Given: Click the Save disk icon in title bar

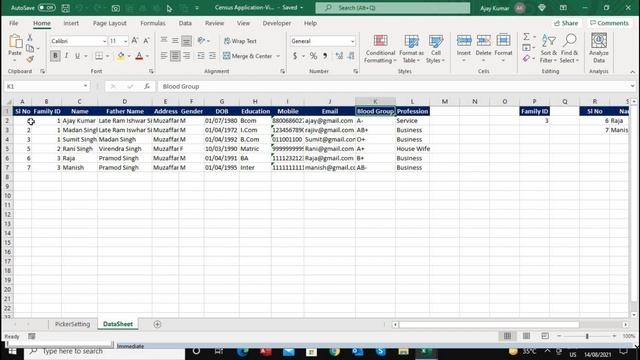Looking at the screenshot, I should click(x=65, y=8).
